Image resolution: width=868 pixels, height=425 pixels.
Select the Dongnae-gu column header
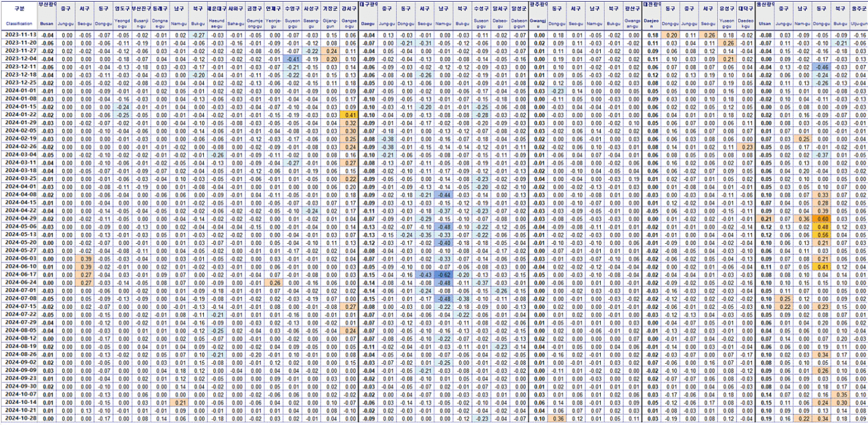click(159, 24)
